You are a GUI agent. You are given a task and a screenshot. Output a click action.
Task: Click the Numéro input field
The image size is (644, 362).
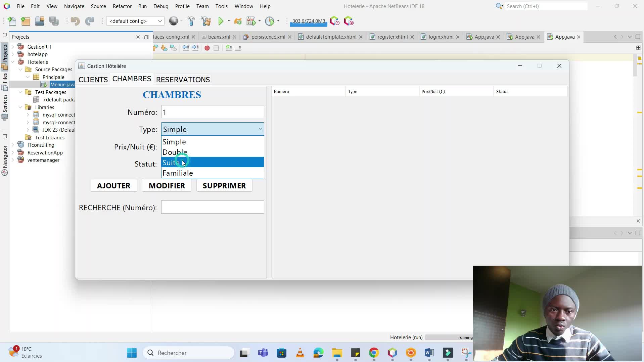[213, 112]
